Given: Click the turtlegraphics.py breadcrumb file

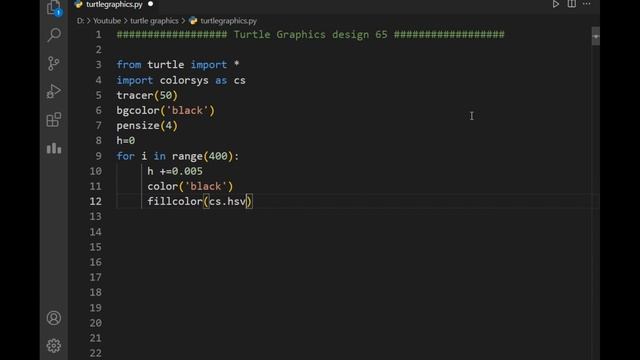Looking at the screenshot, I should (x=228, y=21).
